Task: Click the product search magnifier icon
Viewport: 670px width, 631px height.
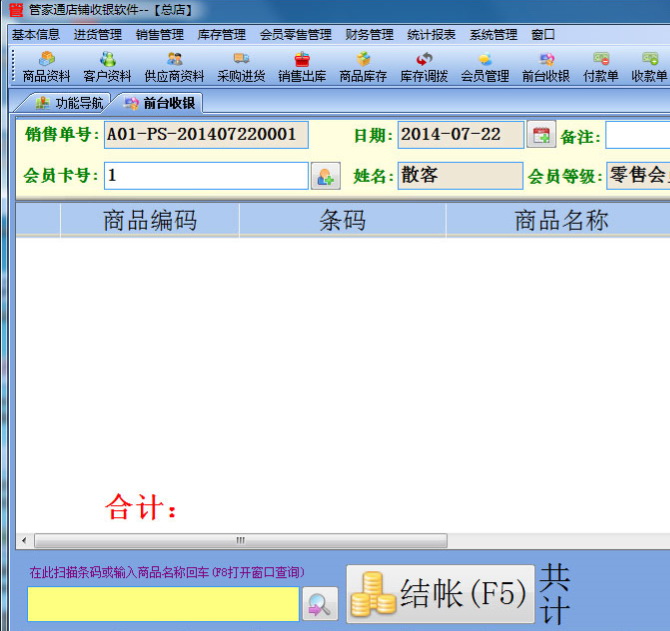Action: [x=320, y=604]
